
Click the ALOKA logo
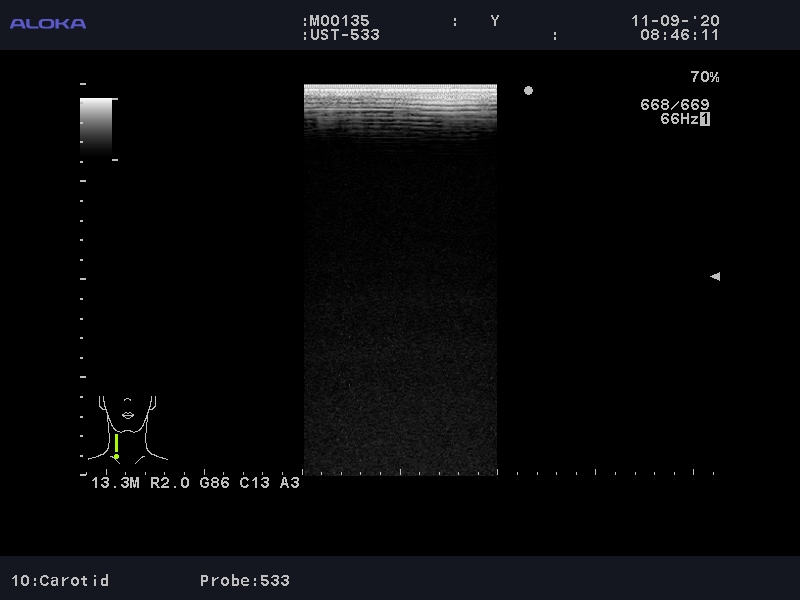(x=48, y=23)
